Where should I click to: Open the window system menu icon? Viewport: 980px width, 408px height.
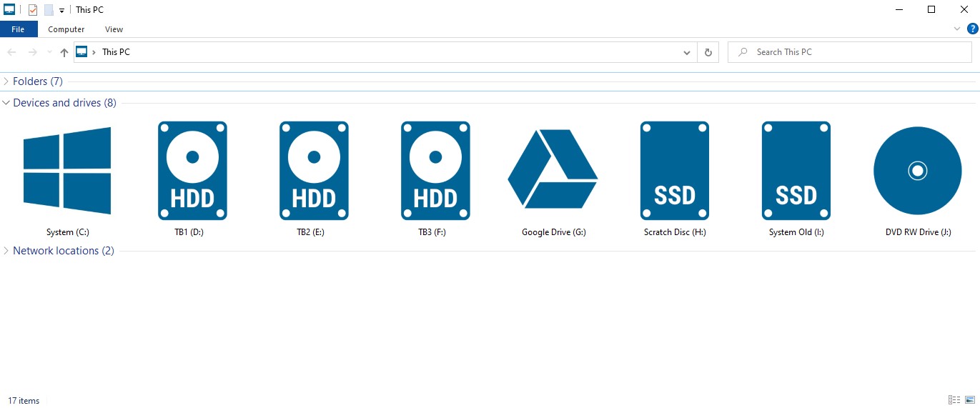click(9, 10)
